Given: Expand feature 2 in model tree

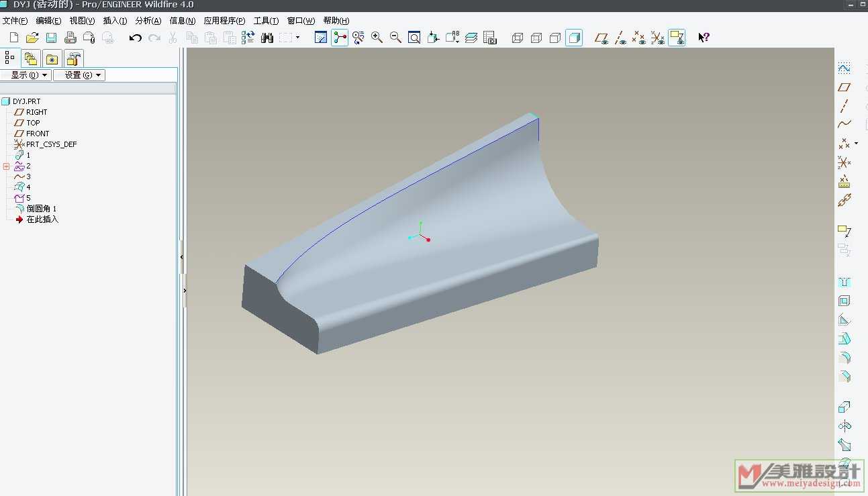Looking at the screenshot, I should [6, 166].
